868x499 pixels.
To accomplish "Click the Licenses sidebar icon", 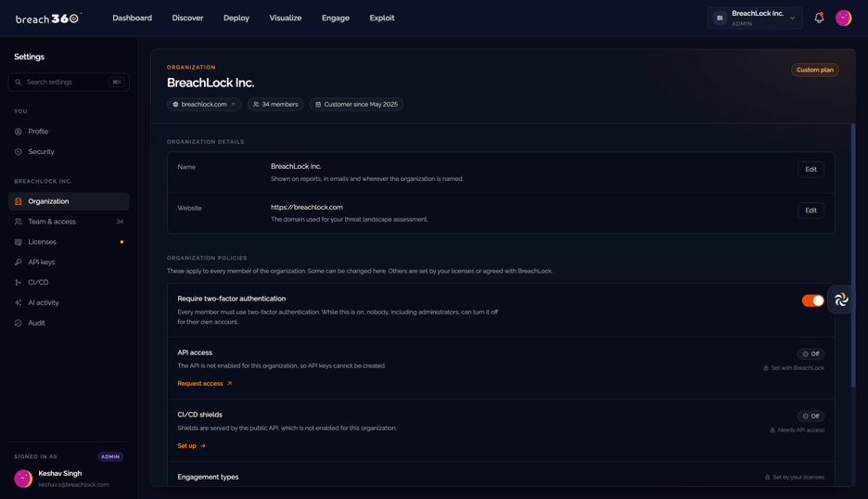I will coord(19,242).
